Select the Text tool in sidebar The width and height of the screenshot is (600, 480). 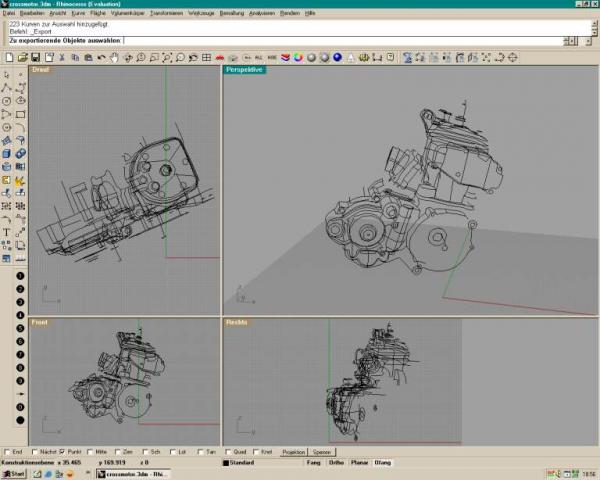(7, 232)
